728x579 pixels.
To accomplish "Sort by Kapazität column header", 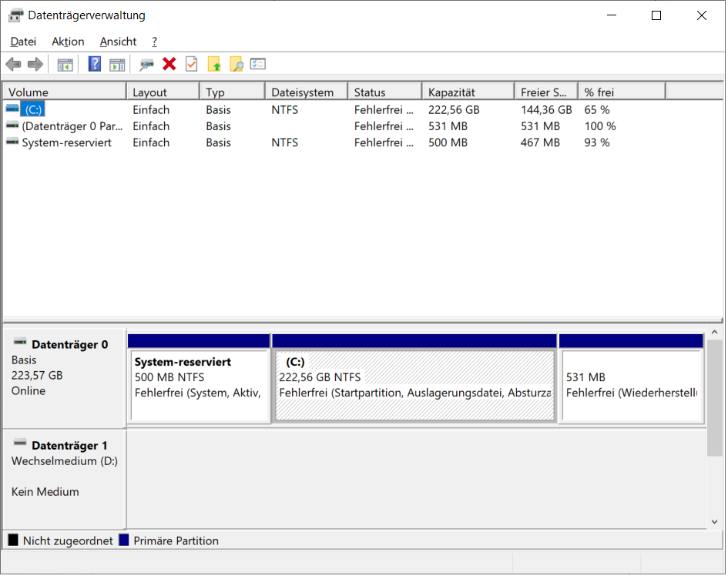I will 468,92.
